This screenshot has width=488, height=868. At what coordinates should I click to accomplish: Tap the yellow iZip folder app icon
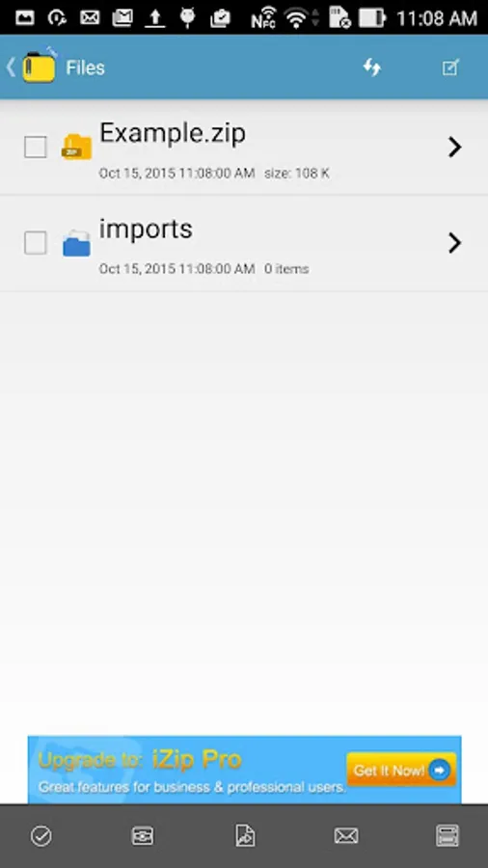coord(39,67)
